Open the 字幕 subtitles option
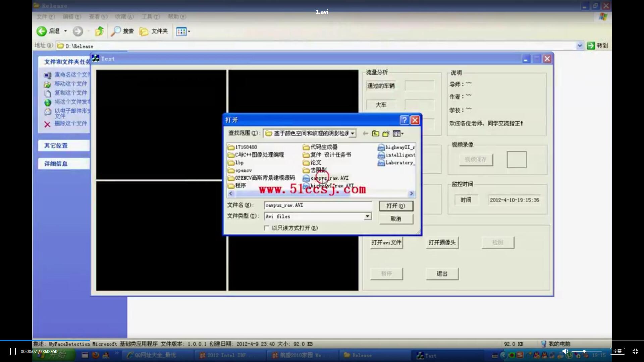This screenshot has width=644, height=362. point(617,351)
